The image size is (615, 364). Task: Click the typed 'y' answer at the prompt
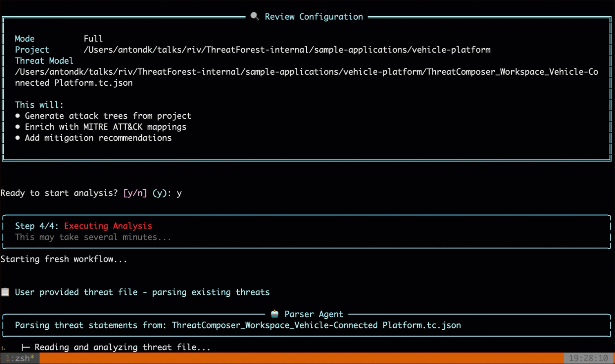[179, 193]
